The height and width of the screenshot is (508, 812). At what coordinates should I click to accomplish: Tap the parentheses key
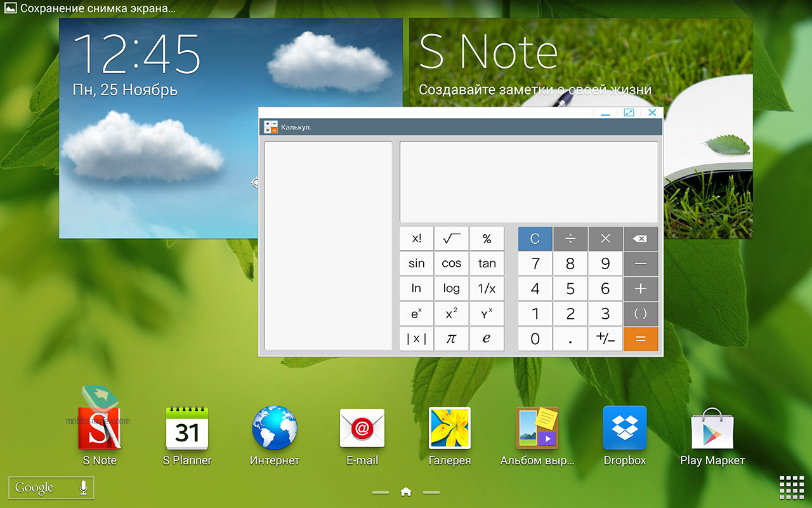tap(641, 314)
